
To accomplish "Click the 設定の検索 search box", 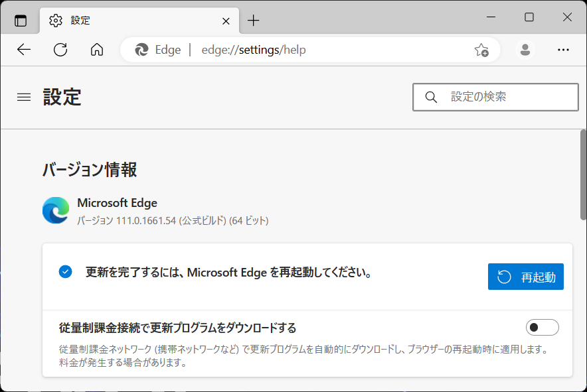I will (495, 97).
